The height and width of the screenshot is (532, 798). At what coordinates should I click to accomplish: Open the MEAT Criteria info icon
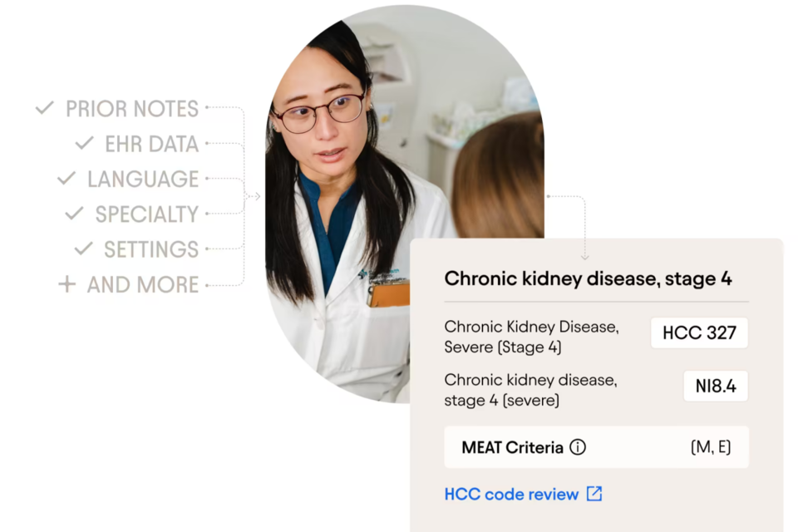(578, 447)
